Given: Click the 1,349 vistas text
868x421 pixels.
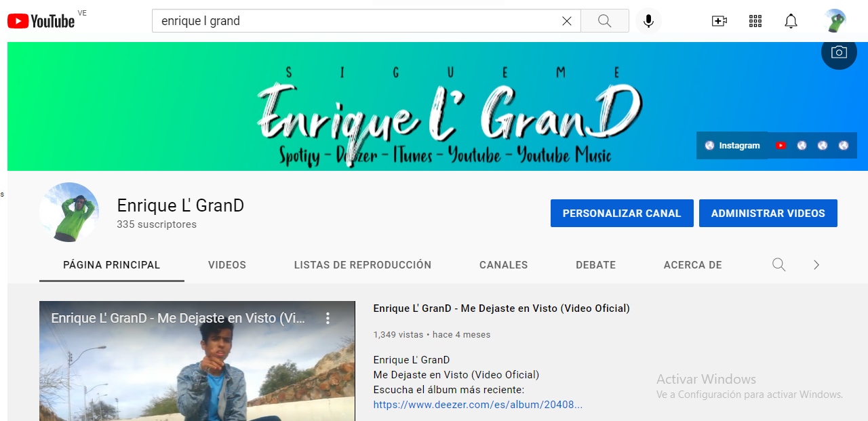Looking at the screenshot, I should [x=398, y=335].
